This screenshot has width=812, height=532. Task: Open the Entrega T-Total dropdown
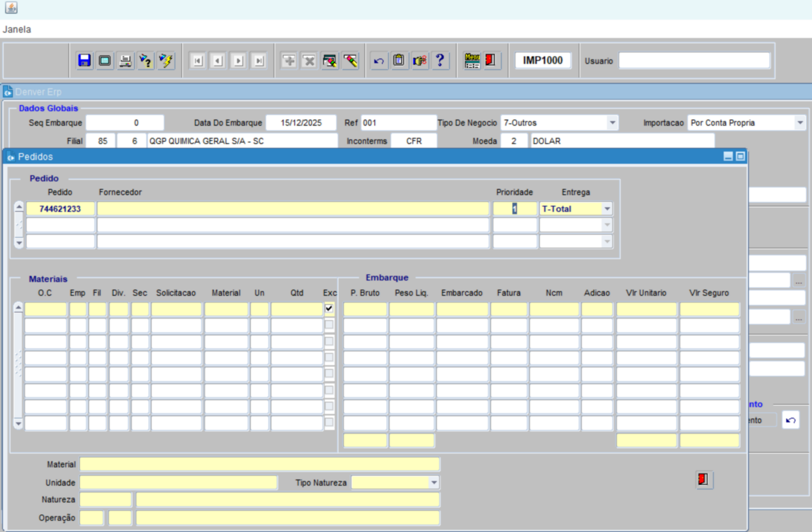click(x=607, y=209)
